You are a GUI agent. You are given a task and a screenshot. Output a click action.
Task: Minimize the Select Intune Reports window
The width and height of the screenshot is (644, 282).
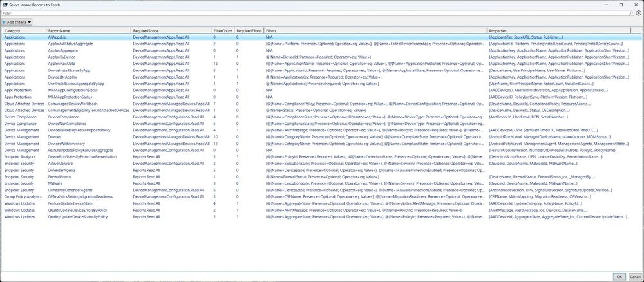pyautogui.click(x=607, y=5)
